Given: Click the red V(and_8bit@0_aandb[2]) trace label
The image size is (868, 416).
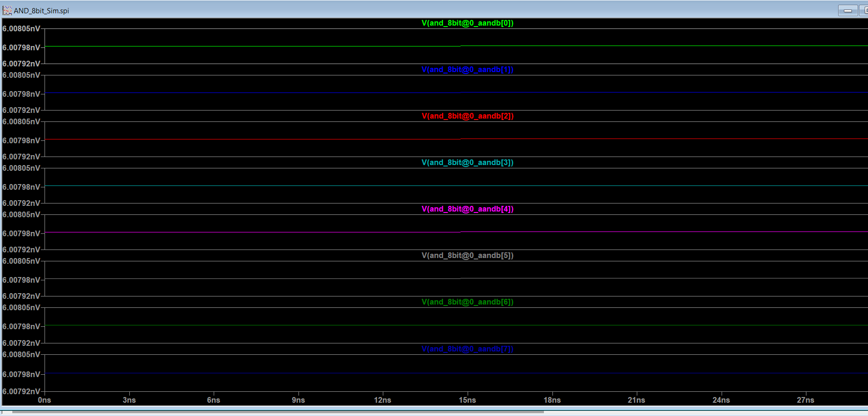Looking at the screenshot, I should [x=467, y=116].
